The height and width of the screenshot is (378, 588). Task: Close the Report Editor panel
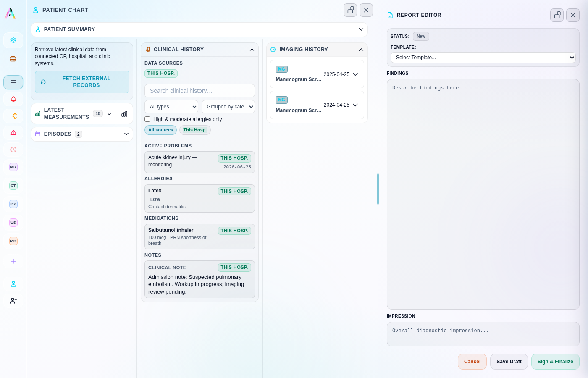click(573, 15)
